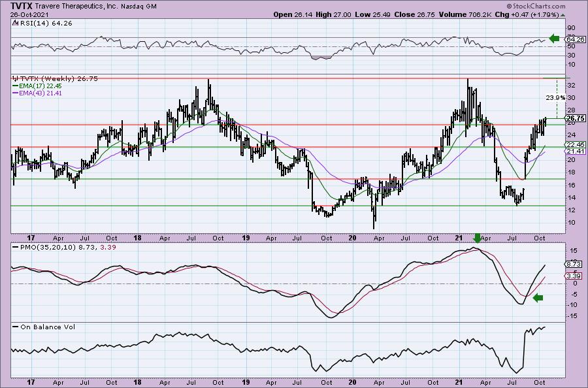Viewport: 588px width, 388px height.
Task: Click the High 27.00 value
Action: [333, 14]
